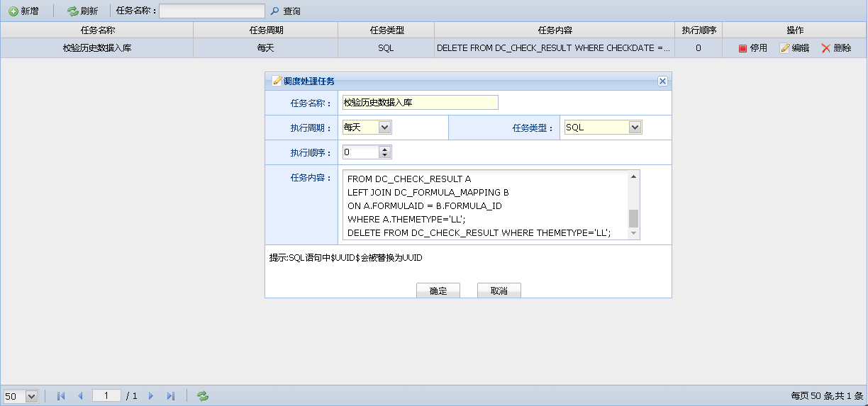868x406 pixels.
Task: Delete the task with 删除 icon
Action: pyautogui.click(x=836, y=48)
